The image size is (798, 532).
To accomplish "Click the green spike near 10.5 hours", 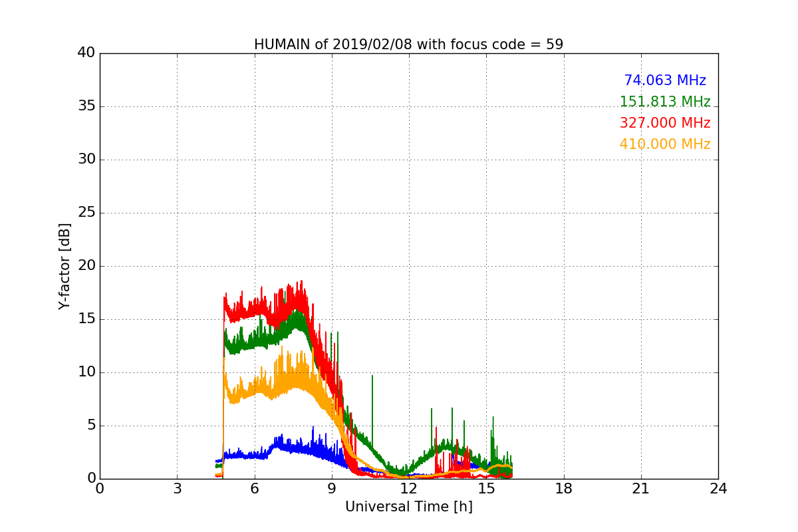I will 372,412.
